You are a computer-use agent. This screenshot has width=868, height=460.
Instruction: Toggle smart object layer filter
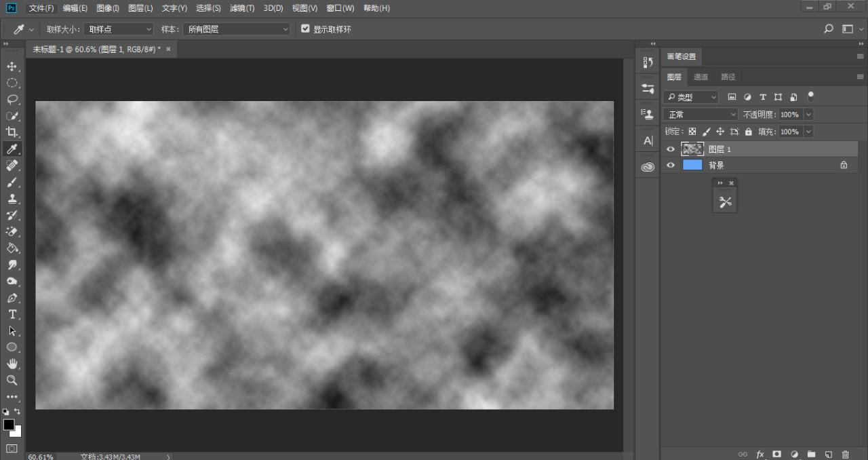(793, 97)
